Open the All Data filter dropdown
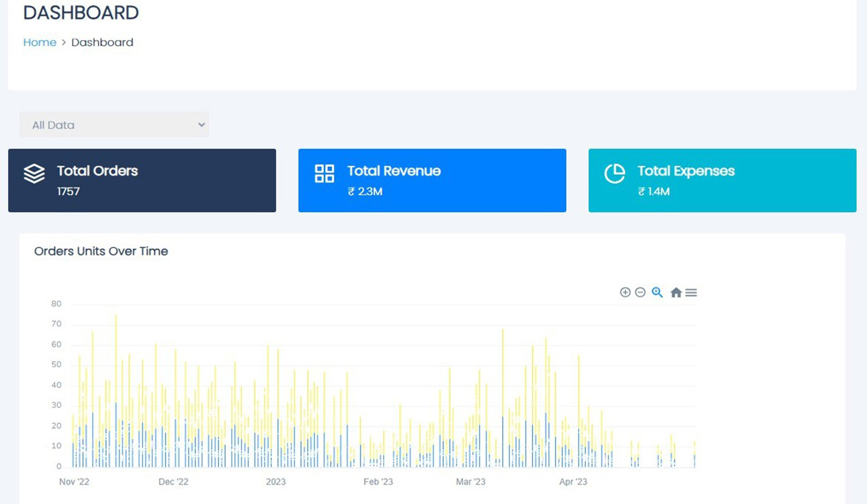867x504 pixels. [x=114, y=125]
